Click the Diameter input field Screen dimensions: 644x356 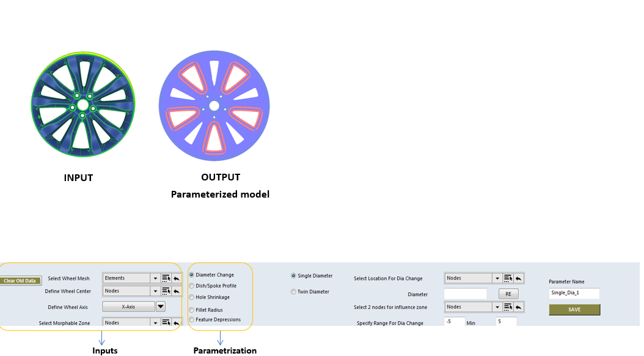click(x=466, y=294)
